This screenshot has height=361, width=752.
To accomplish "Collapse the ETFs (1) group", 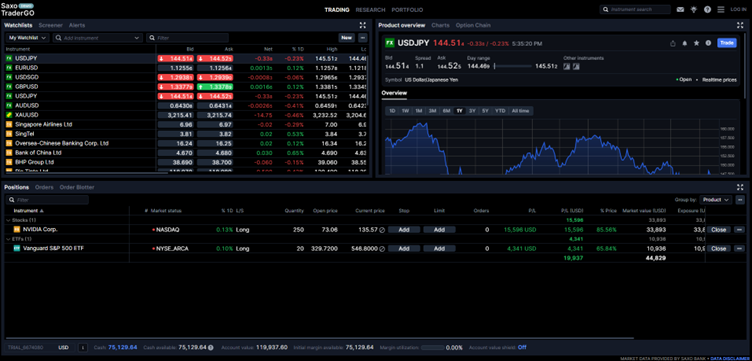I will [8, 239].
